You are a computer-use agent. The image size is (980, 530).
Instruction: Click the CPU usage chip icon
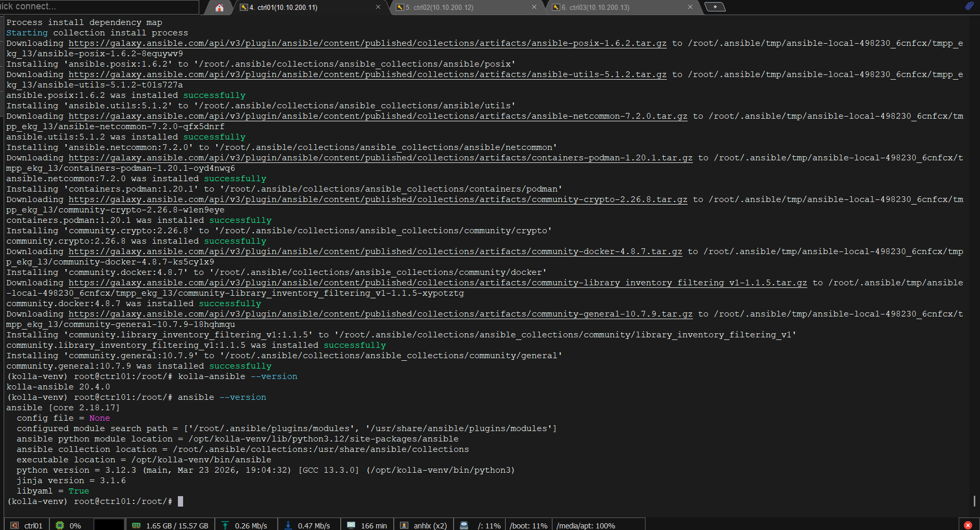pos(60,525)
